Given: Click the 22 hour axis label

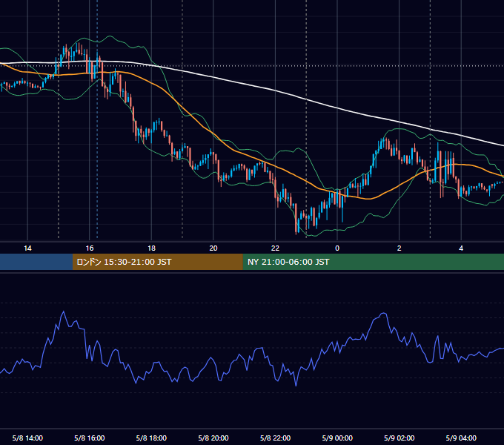Looking at the screenshot, I should tap(275, 248).
